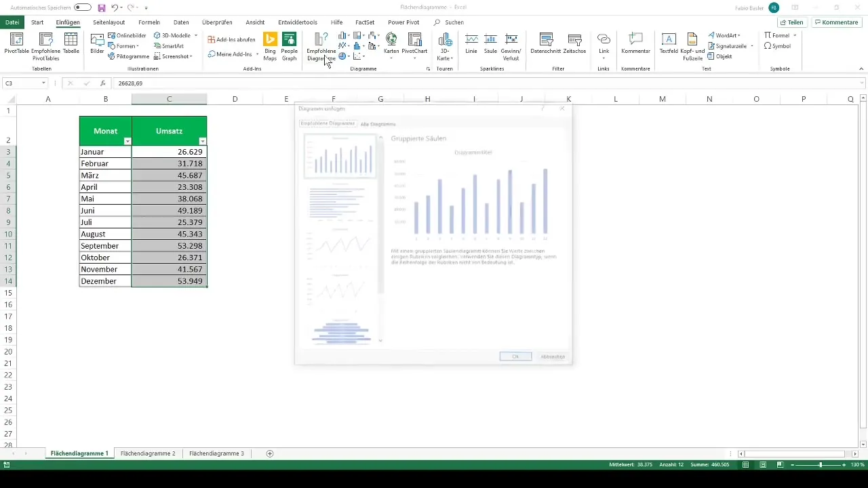
Task: Expand the WordArt dropdown
Action: tap(739, 35)
